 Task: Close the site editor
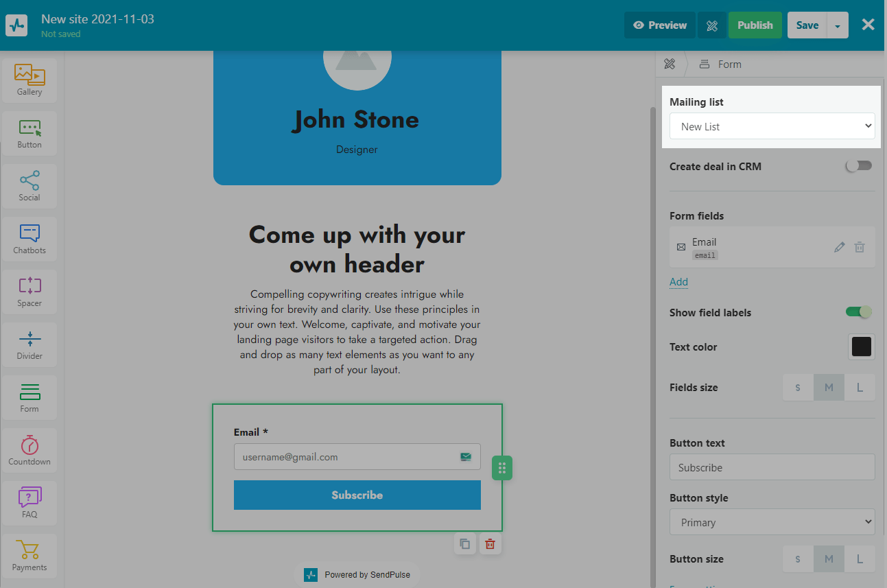click(868, 25)
